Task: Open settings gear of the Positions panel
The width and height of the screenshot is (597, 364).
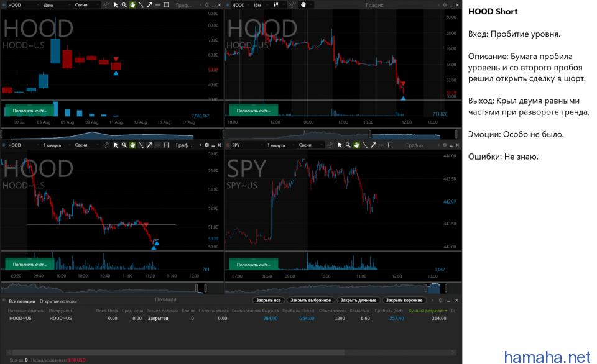Action: point(440,300)
